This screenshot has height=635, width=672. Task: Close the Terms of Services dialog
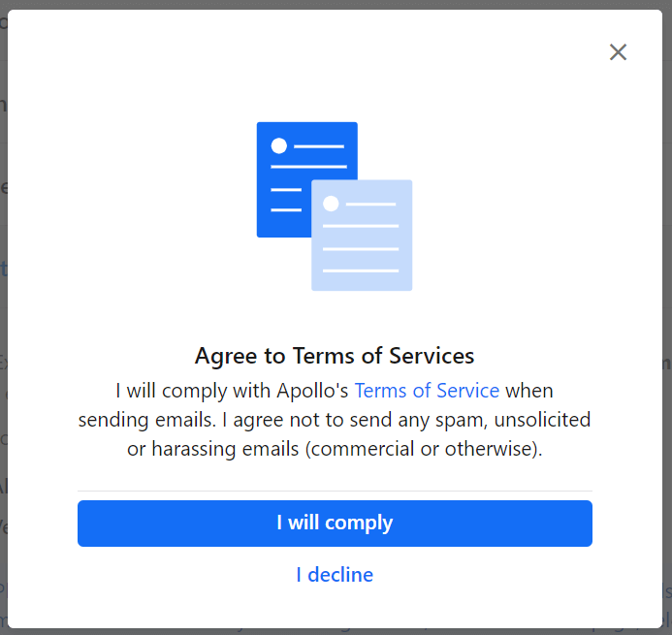coord(618,52)
